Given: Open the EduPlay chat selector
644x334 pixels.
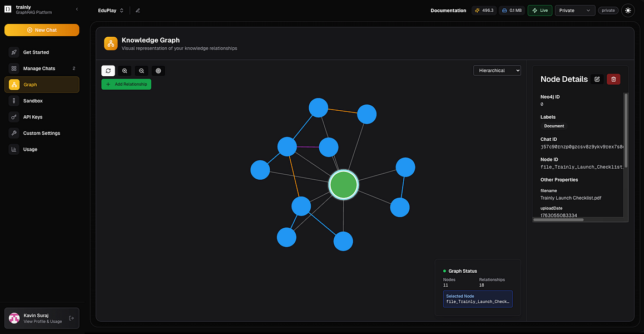Looking at the screenshot, I should [111, 11].
